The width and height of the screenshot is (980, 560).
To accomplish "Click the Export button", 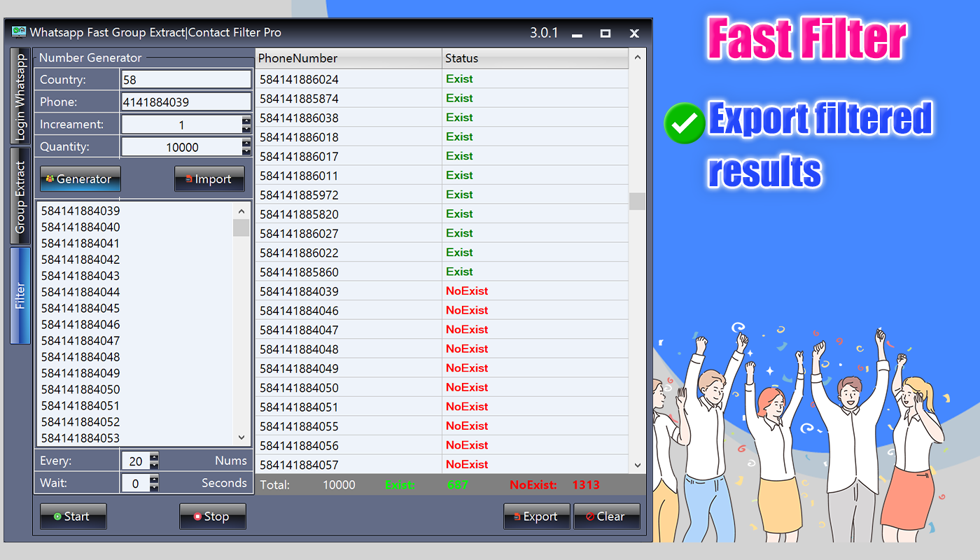I will [x=537, y=517].
